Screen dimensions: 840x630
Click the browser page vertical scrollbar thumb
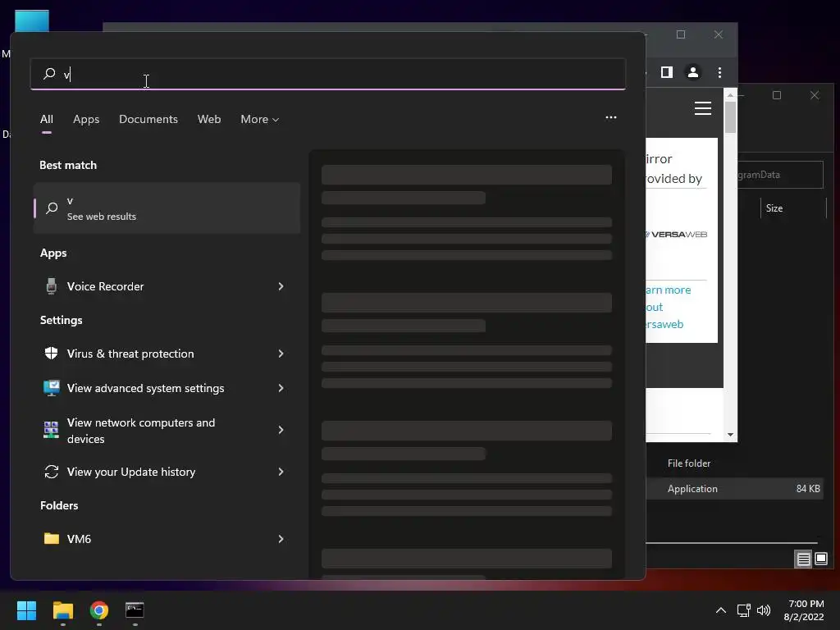click(730, 116)
